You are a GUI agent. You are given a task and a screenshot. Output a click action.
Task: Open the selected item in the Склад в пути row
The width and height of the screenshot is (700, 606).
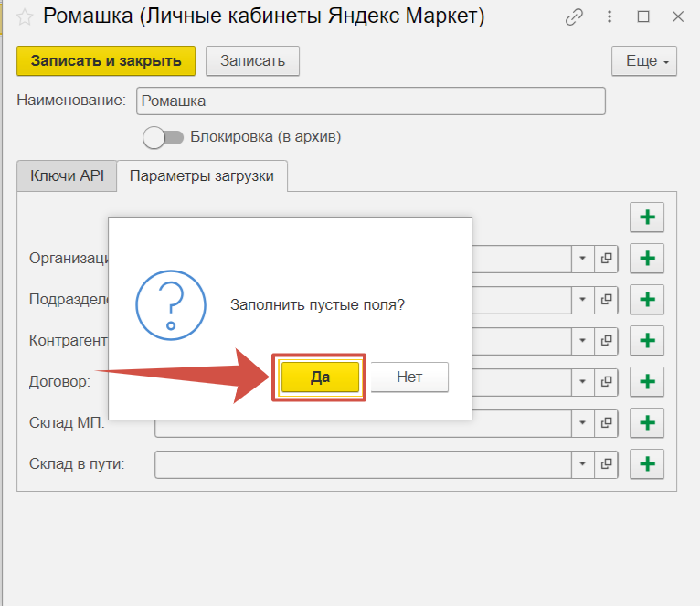click(606, 464)
